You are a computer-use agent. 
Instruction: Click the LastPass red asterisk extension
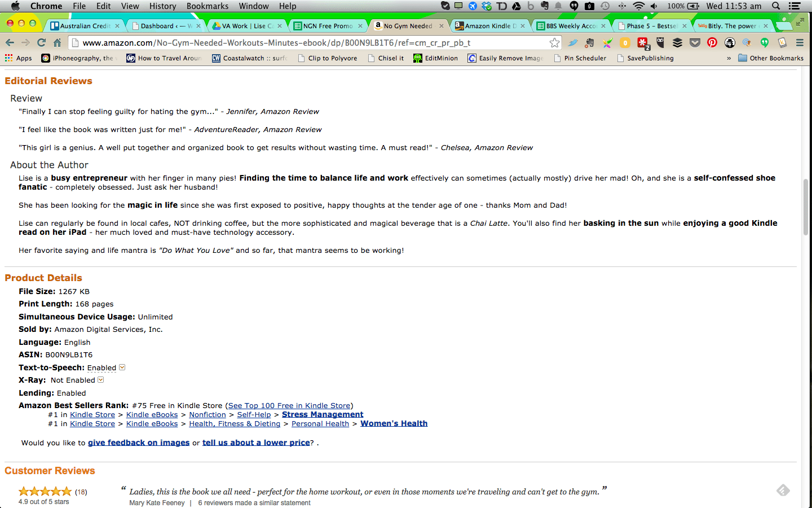pos(642,42)
